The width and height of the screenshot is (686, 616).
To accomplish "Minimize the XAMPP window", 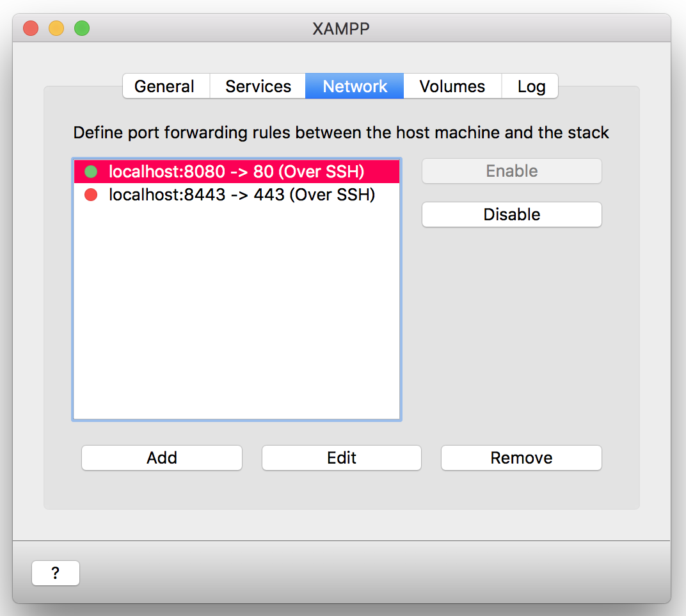I will point(56,28).
